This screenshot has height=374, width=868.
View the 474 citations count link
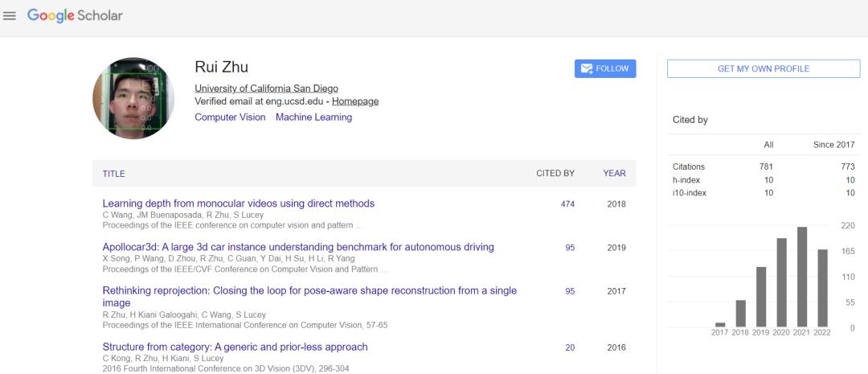(567, 204)
